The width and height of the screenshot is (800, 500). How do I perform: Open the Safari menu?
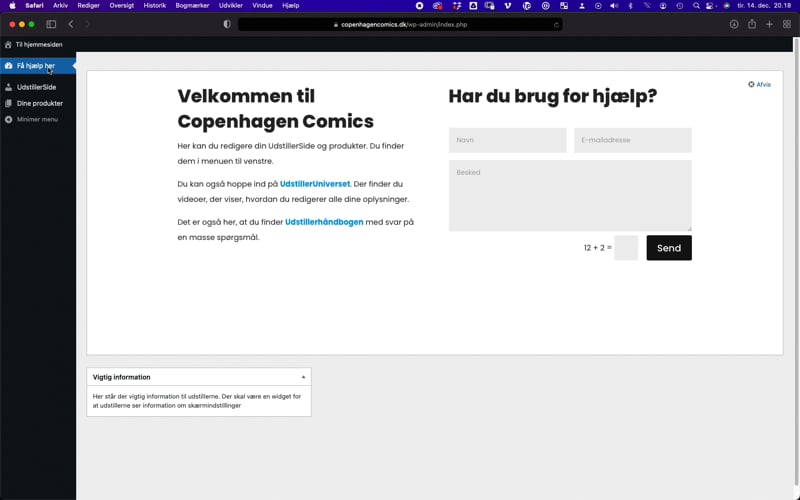[34, 6]
